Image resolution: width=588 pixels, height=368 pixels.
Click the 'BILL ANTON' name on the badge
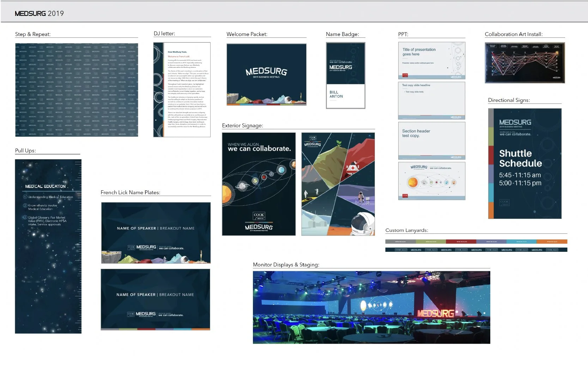pos(336,94)
